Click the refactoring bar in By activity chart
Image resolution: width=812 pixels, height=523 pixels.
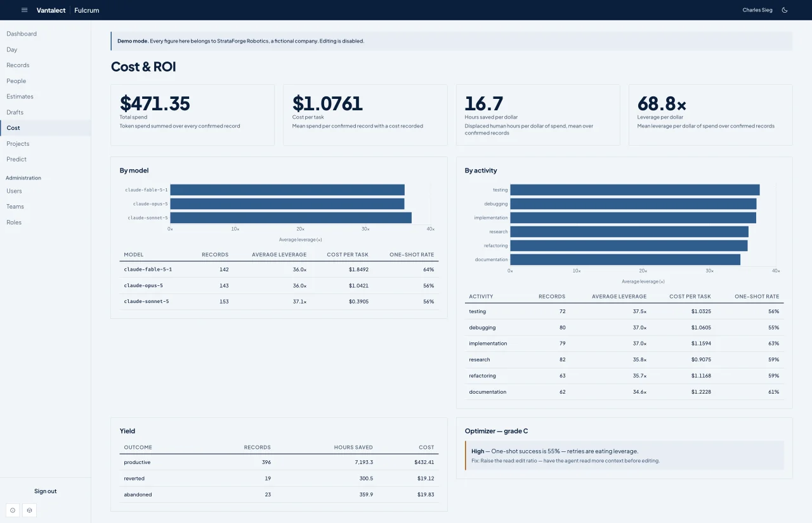pyautogui.click(x=629, y=245)
